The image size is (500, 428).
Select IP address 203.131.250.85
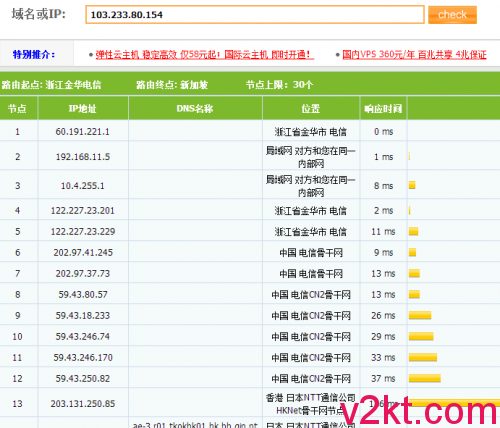[x=83, y=404]
